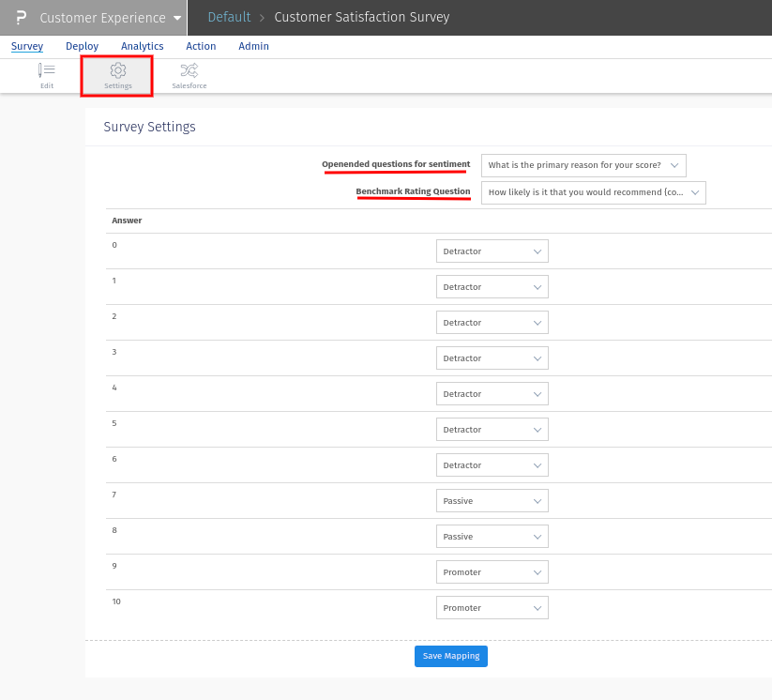Open the Benchmark Rating Question dropdown
Viewport: 772px width, 700px height.
[593, 192]
